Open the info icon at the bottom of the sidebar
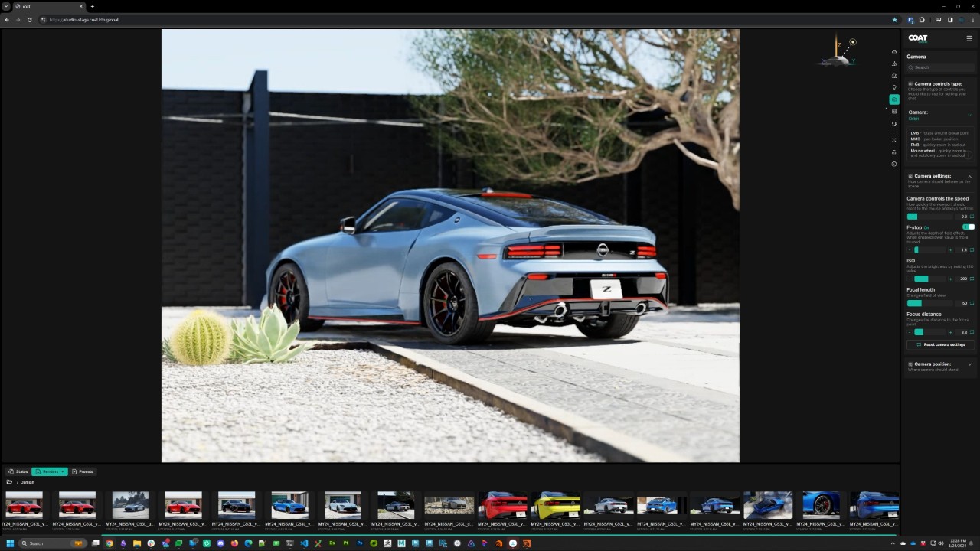The image size is (980, 551). (x=894, y=163)
